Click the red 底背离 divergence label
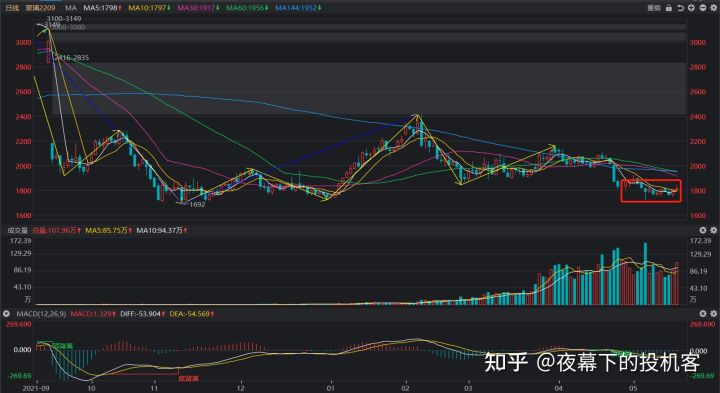 coord(189,379)
